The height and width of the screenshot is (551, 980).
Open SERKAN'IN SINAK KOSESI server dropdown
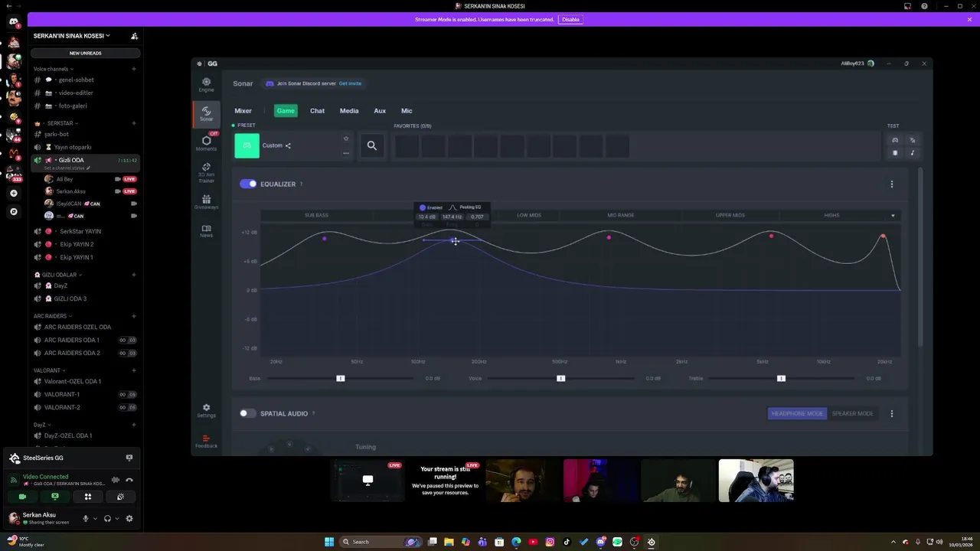(x=72, y=36)
